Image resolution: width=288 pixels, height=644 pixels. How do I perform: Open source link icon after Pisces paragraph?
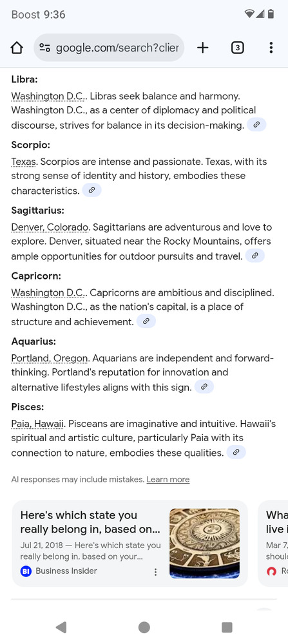coord(236,453)
